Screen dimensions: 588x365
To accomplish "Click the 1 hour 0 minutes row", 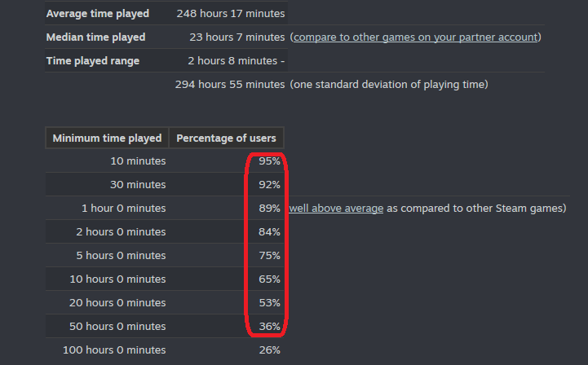I will click(x=123, y=209).
